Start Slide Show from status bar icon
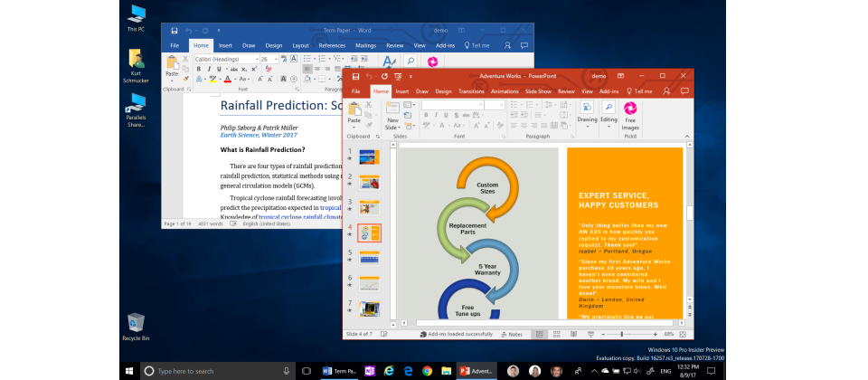This screenshot has width=868, height=380. pos(590,334)
